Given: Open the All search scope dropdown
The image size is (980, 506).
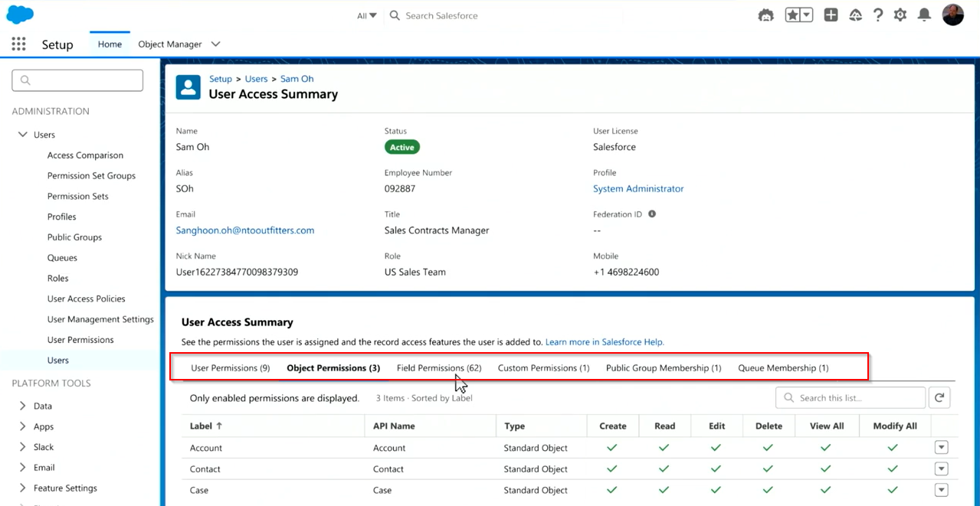Looking at the screenshot, I should point(367,15).
